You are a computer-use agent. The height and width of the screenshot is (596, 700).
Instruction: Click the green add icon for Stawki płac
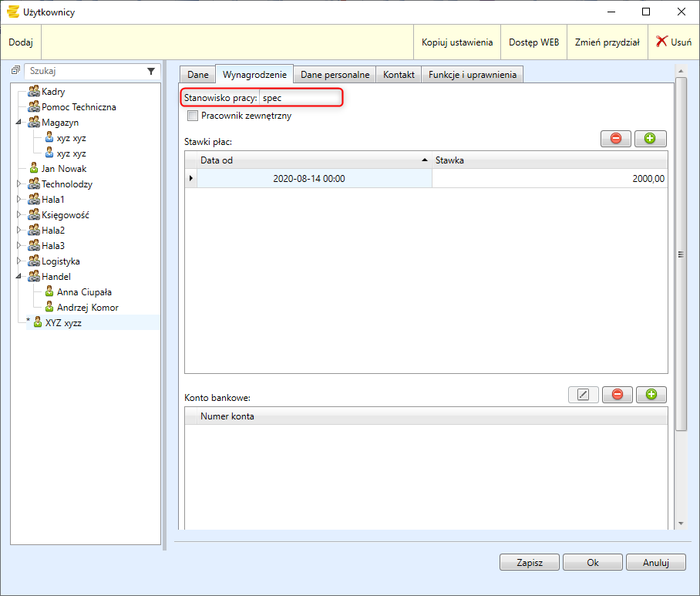(x=650, y=139)
